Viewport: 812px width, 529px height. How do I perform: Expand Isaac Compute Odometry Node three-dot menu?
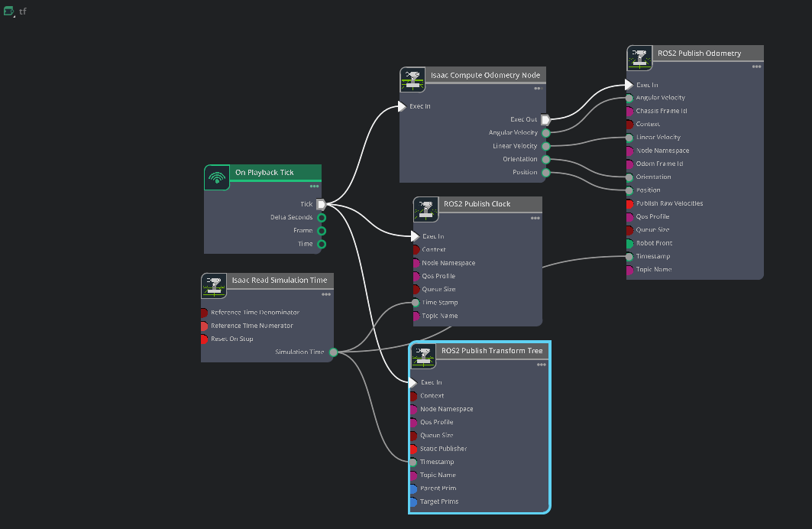pos(538,89)
